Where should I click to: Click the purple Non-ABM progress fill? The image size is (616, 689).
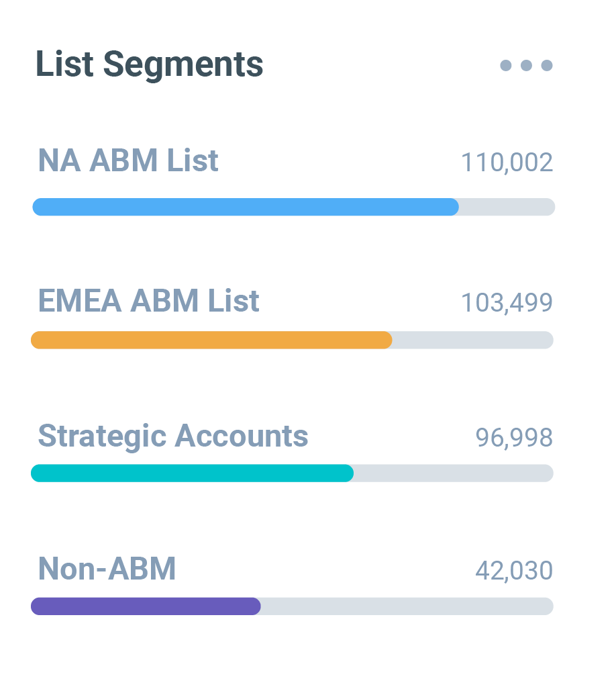click(146, 606)
